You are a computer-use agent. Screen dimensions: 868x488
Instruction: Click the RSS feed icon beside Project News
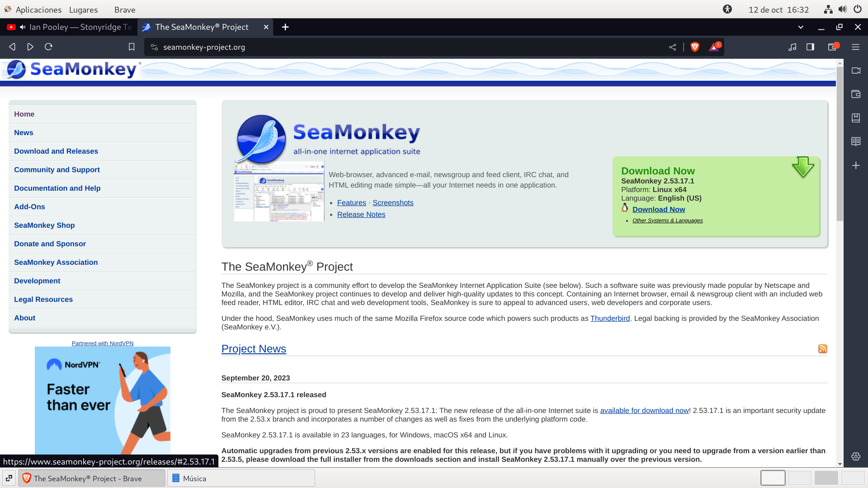pos(822,349)
